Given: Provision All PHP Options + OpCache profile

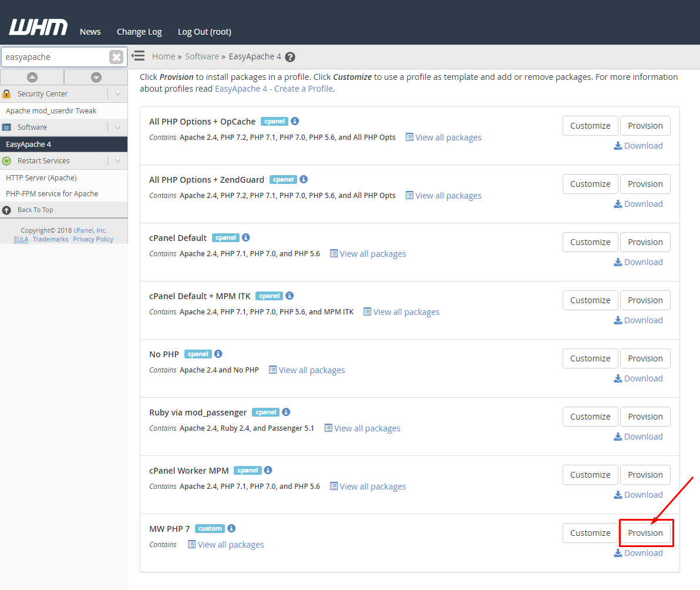Looking at the screenshot, I should [x=645, y=126].
